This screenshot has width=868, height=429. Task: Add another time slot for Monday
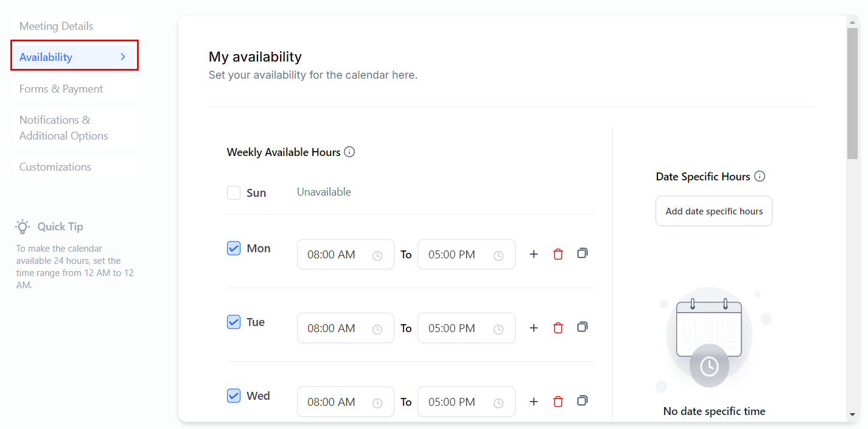[534, 254]
